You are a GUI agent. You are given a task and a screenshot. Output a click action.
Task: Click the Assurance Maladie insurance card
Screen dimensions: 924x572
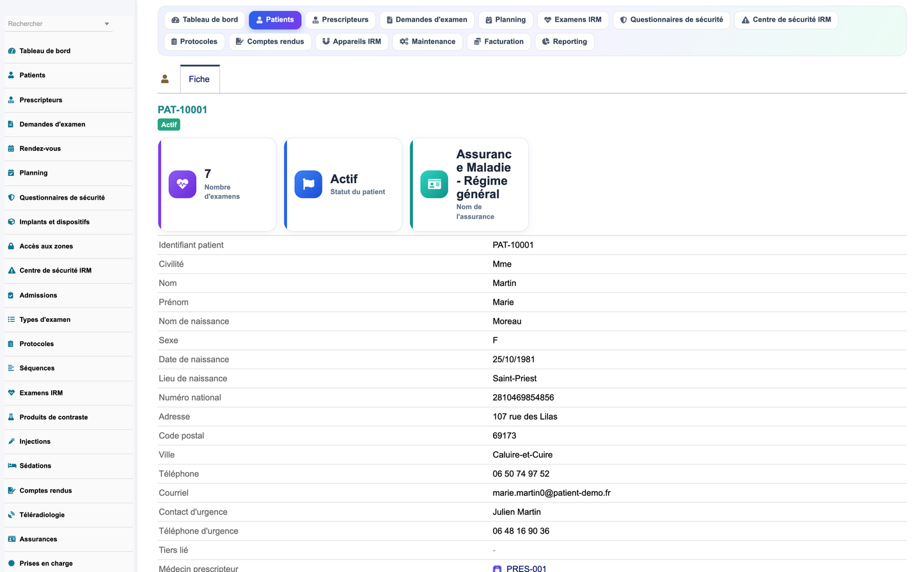[469, 184]
